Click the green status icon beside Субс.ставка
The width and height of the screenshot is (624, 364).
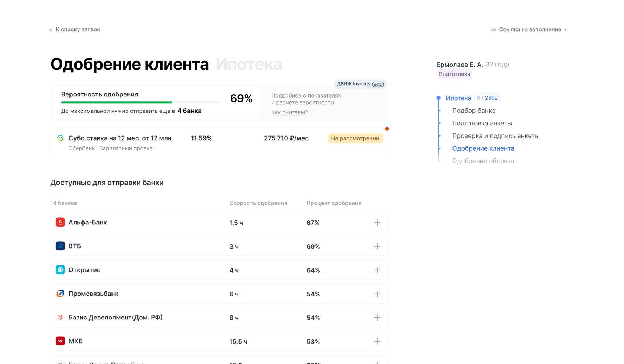pyautogui.click(x=60, y=138)
